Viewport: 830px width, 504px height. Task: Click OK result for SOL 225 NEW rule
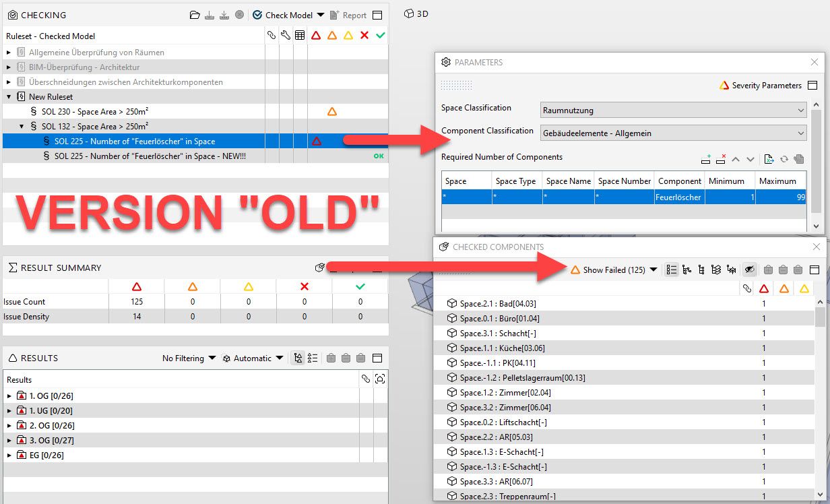tap(379, 156)
